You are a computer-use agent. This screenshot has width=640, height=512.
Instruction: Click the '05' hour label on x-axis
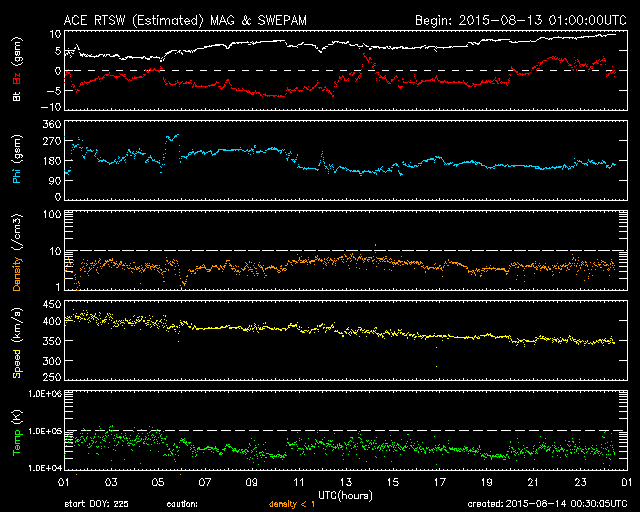tap(158, 482)
